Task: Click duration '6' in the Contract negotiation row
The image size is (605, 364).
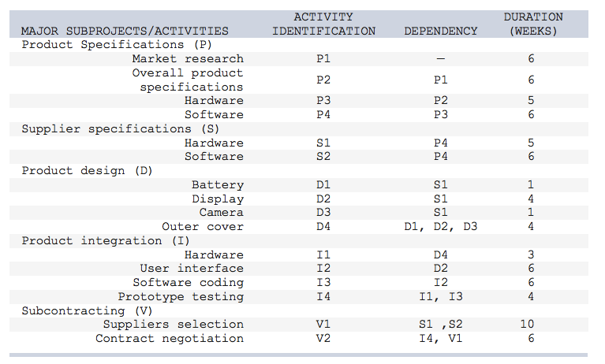Action: click(x=532, y=339)
